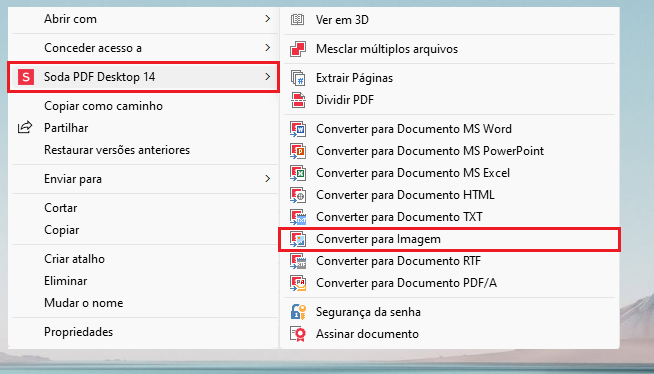The height and width of the screenshot is (374, 654).
Task: Choose Conceder acesso a entry
Action: (x=143, y=48)
